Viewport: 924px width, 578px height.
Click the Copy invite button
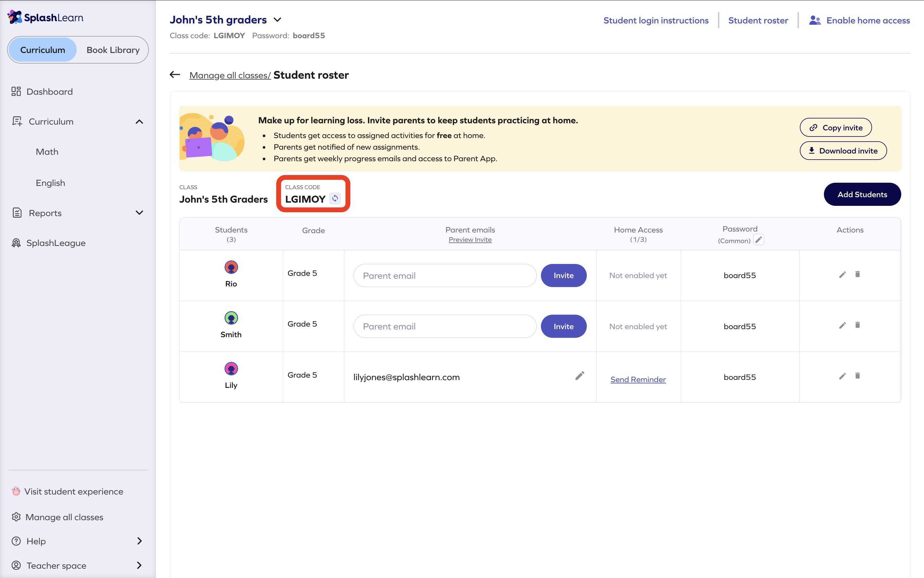click(x=836, y=127)
